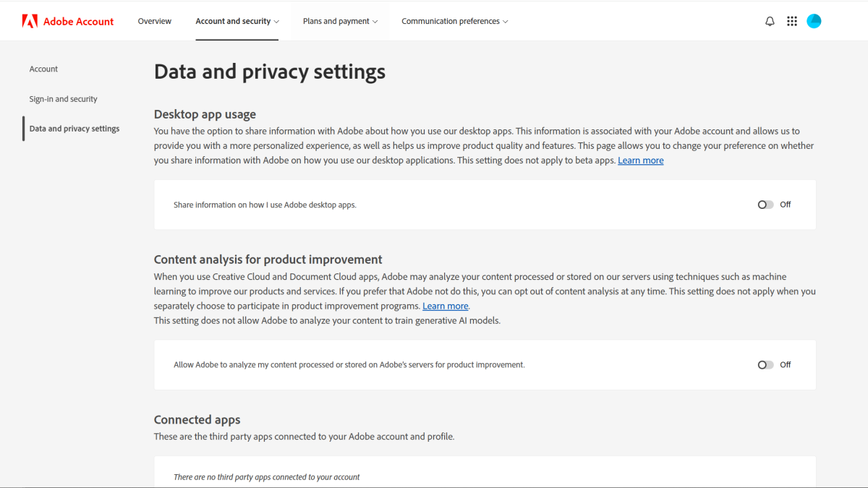This screenshot has height=488, width=868.
Task: Click the red Adobe logo icon
Action: tap(30, 21)
